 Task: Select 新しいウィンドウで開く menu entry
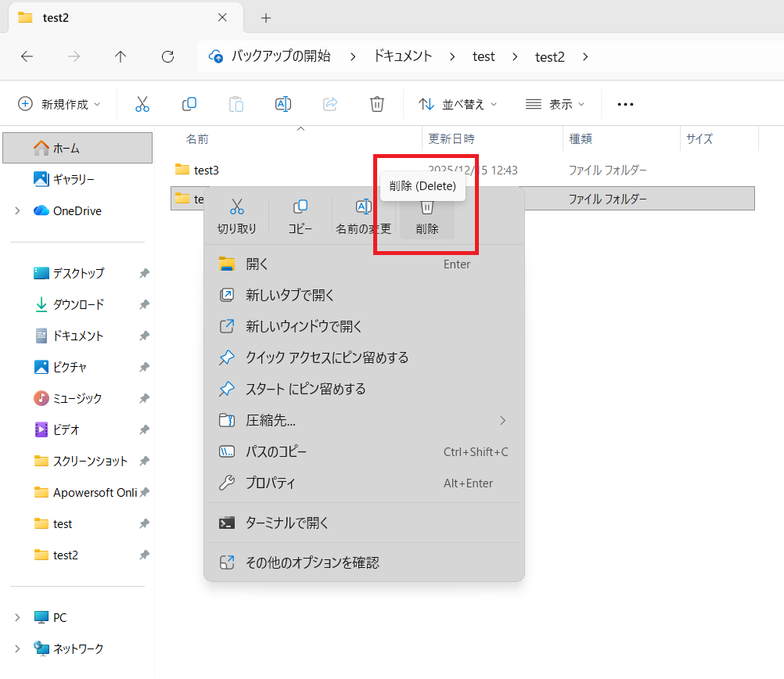pos(364,326)
